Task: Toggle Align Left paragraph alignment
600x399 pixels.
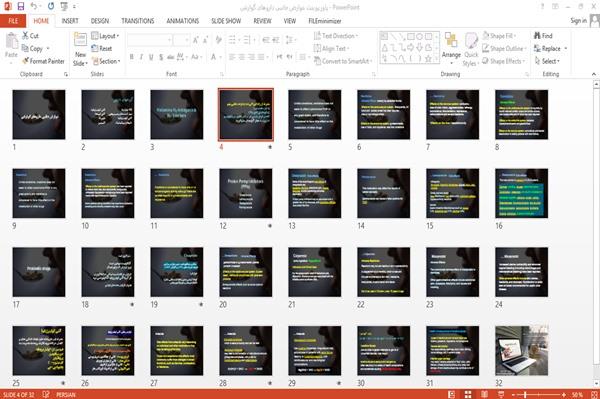Action: (x=232, y=57)
